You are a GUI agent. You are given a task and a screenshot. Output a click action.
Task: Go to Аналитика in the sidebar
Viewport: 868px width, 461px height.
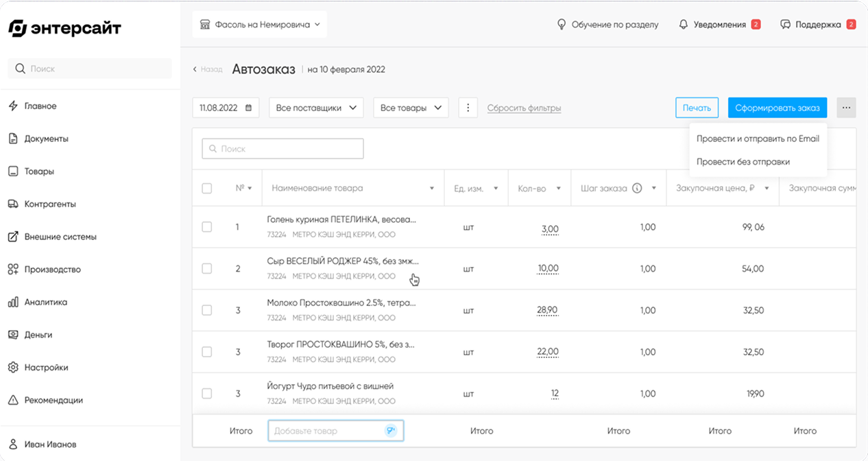[45, 302]
